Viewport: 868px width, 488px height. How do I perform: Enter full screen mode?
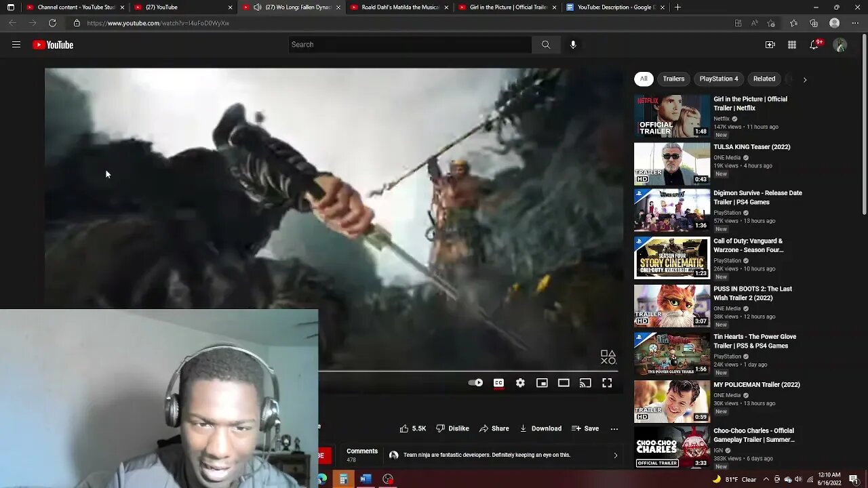(607, 383)
